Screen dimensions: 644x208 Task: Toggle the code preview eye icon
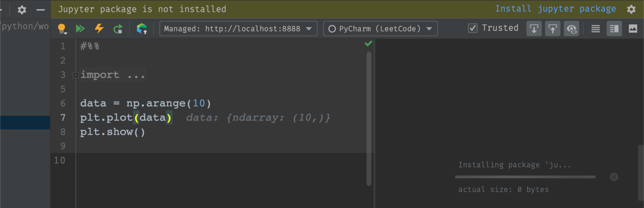click(572, 28)
